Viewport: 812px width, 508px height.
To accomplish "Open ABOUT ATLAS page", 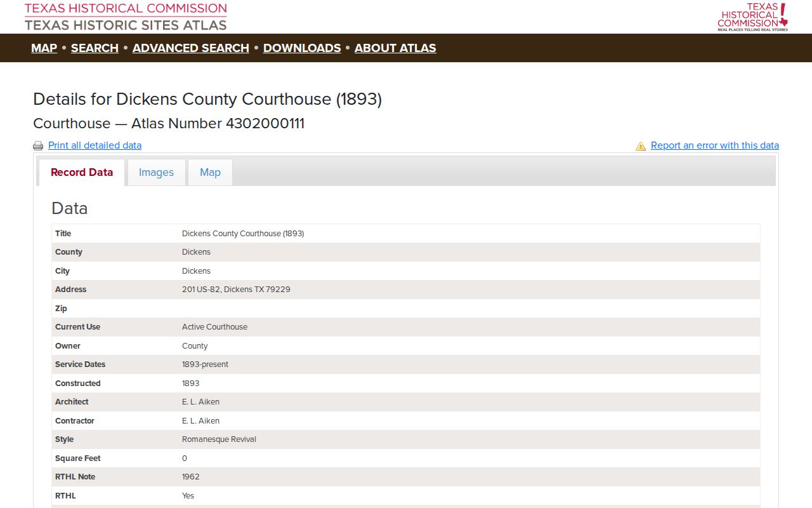I will coord(395,48).
